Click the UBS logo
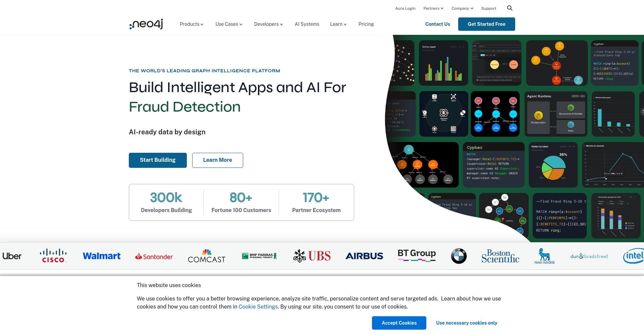Viewport: 644px width, 335px height. click(312, 256)
